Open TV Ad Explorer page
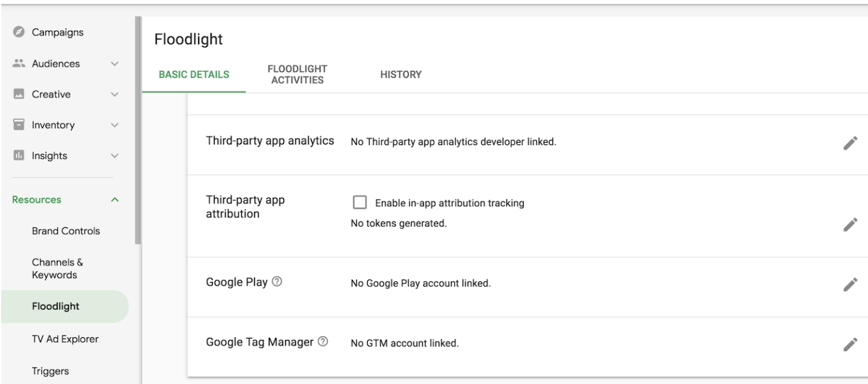 [x=66, y=339]
